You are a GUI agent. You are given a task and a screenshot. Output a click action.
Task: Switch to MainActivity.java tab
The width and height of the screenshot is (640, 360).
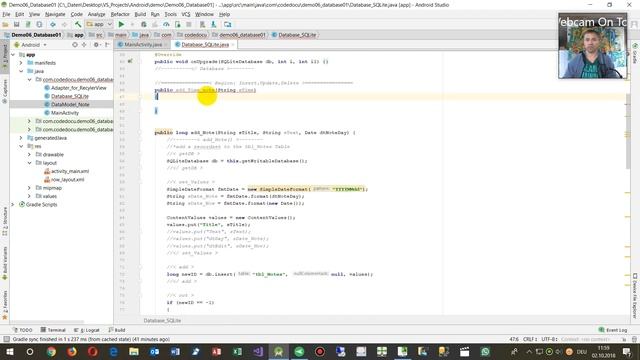pos(142,44)
